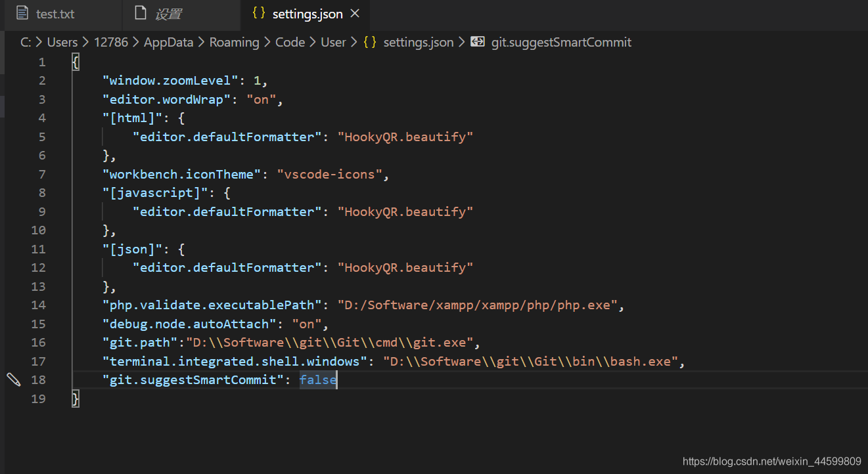Screen dimensions: 868x474
Task: Click the "[json]" key on line 11
Action: 132,249
